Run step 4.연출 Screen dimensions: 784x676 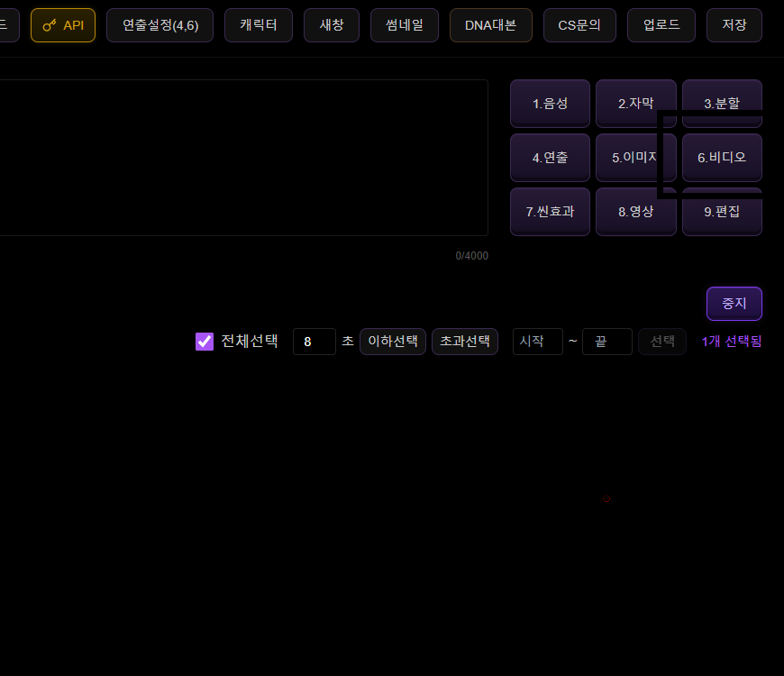550,158
